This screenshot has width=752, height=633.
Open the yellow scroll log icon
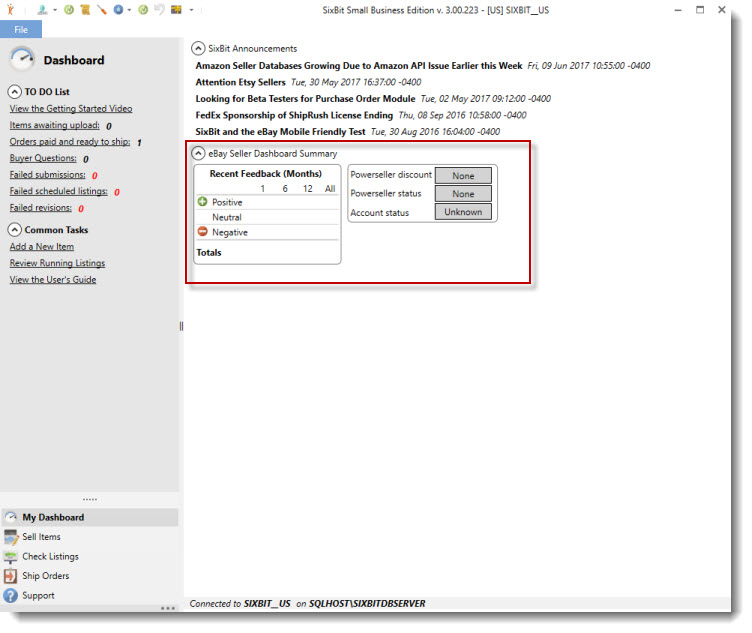(85, 9)
